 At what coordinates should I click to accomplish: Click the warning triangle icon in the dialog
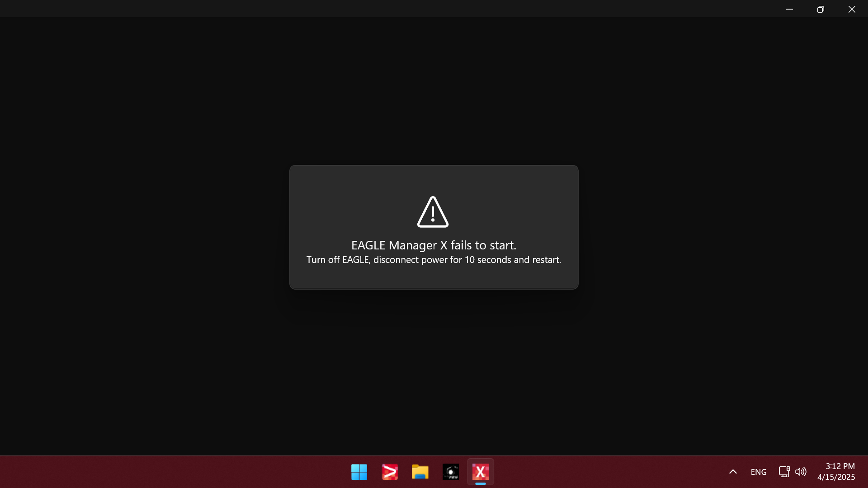point(433,212)
